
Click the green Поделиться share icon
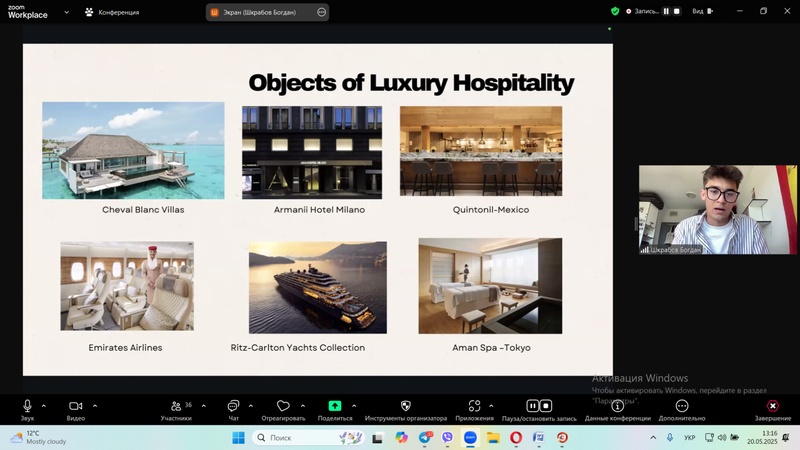[335, 406]
